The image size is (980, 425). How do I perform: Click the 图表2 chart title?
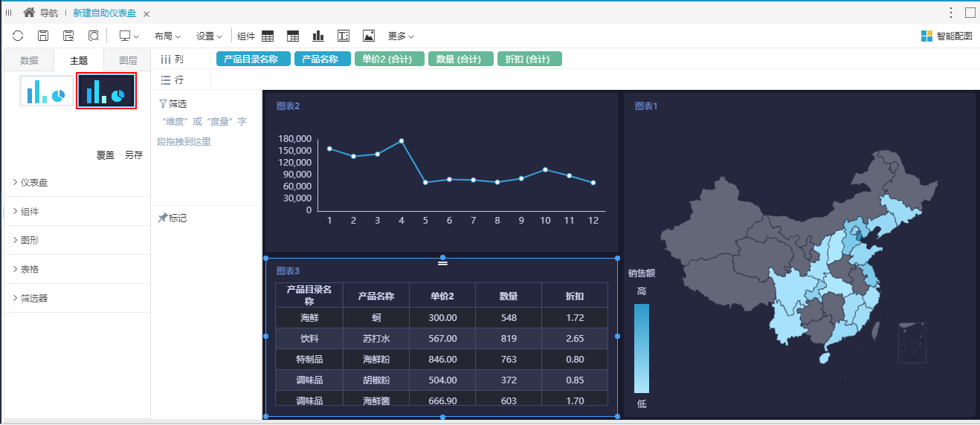pyautogui.click(x=288, y=106)
